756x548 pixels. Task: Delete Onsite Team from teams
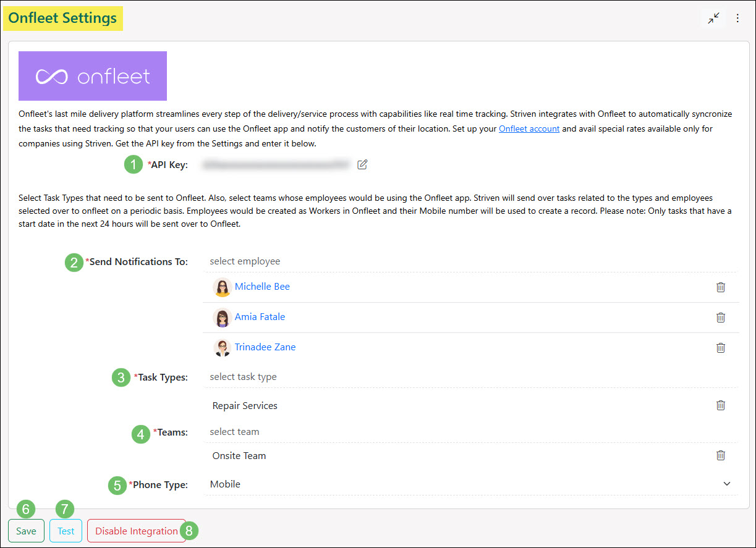coord(720,455)
